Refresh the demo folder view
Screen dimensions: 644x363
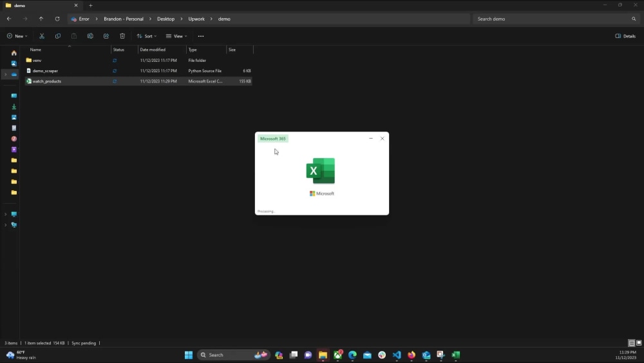[57, 19]
